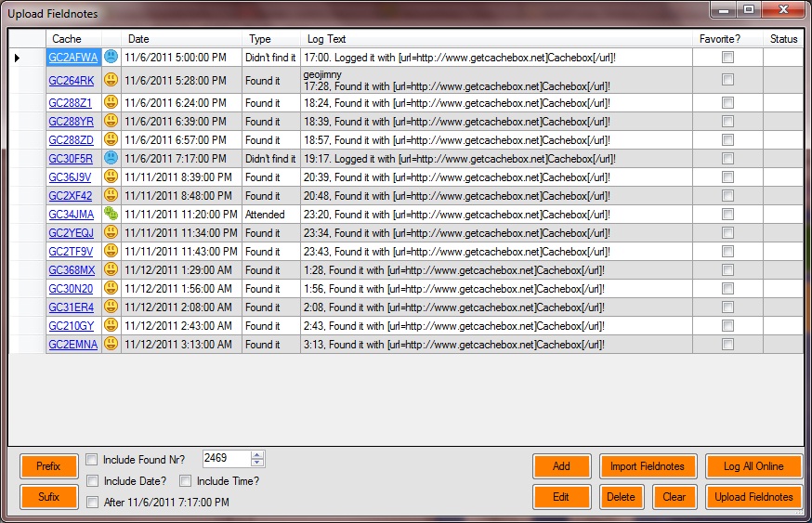
Task: Select the Attended type cell
Action: click(271, 215)
